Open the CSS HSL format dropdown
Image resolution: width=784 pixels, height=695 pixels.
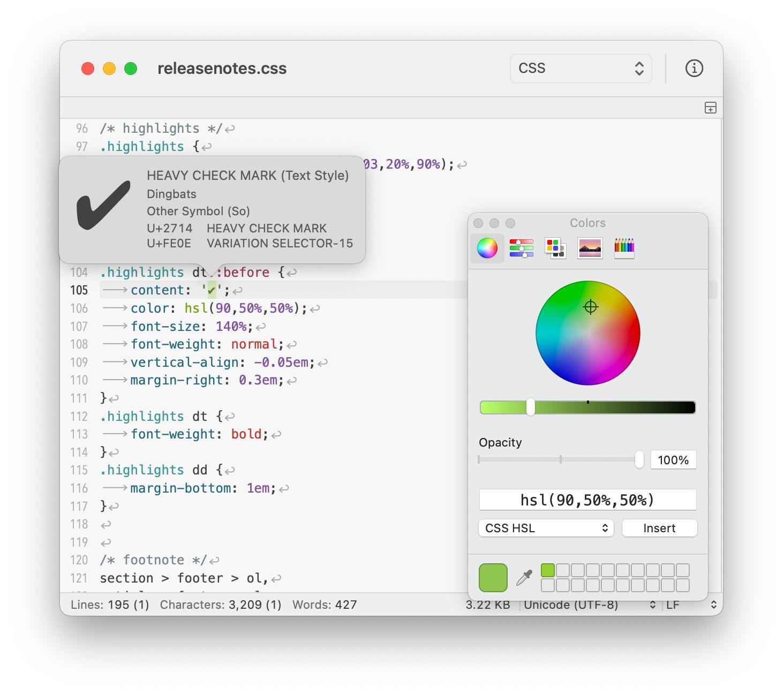click(546, 528)
